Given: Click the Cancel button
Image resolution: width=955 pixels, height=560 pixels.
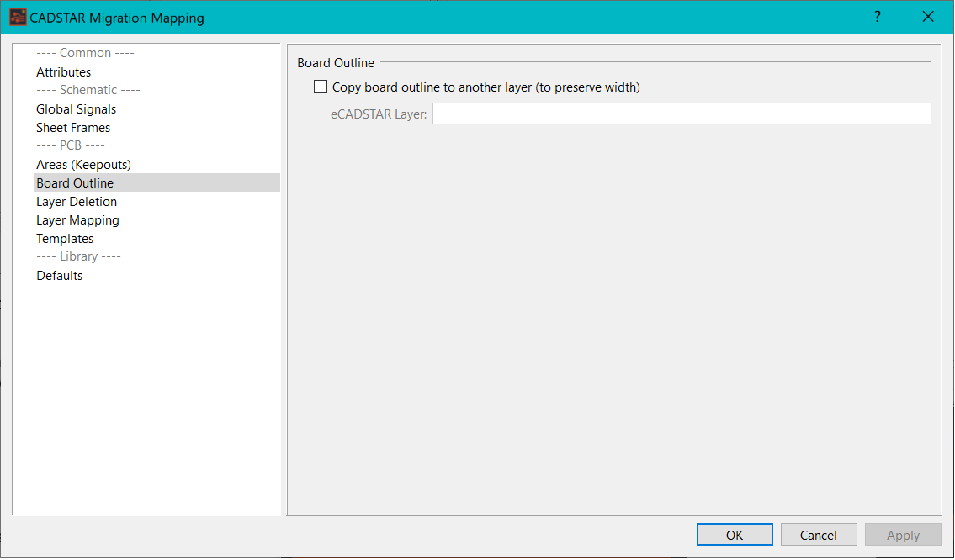Looking at the screenshot, I should [819, 535].
